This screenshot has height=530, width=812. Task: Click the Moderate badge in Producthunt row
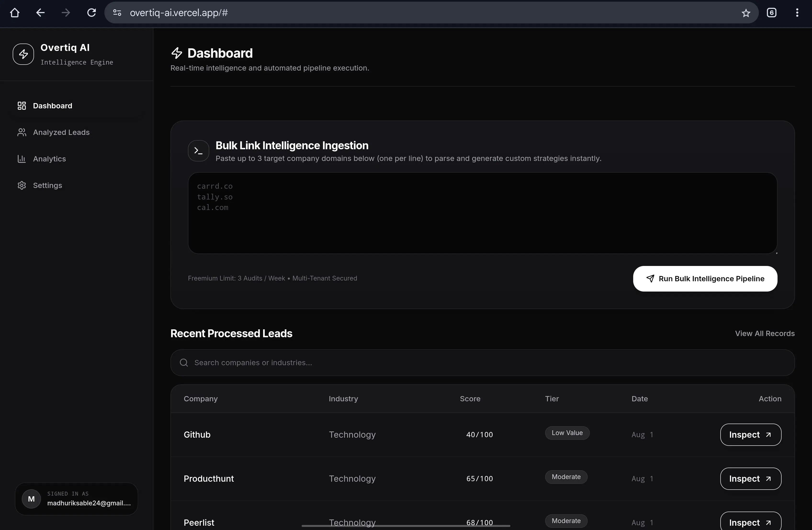566,477
